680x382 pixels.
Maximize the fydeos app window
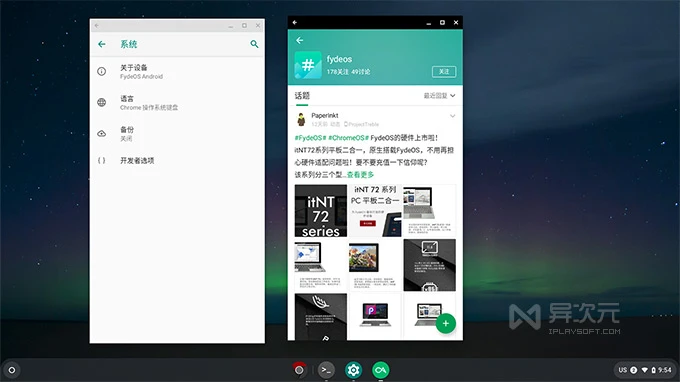pyautogui.click(x=442, y=23)
